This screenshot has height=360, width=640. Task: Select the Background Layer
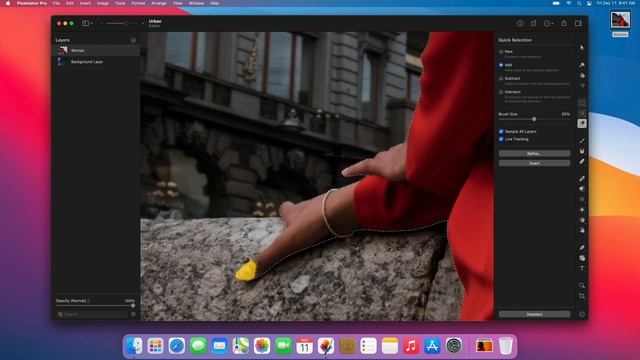pos(96,62)
